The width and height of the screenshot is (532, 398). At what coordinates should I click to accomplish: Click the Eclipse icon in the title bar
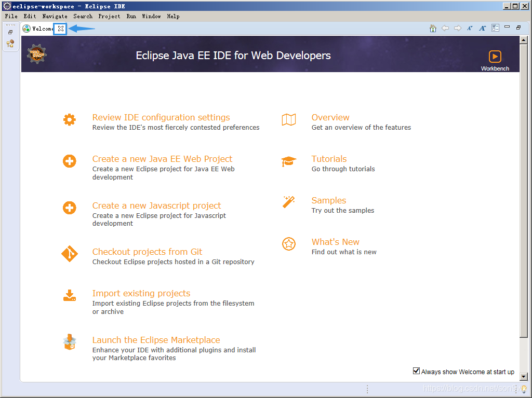tap(7, 6)
